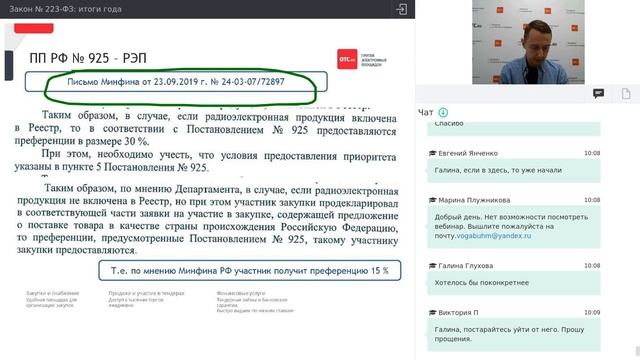Click the 'Чат' panel label
640x360 pixels.
[x=425, y=112]
